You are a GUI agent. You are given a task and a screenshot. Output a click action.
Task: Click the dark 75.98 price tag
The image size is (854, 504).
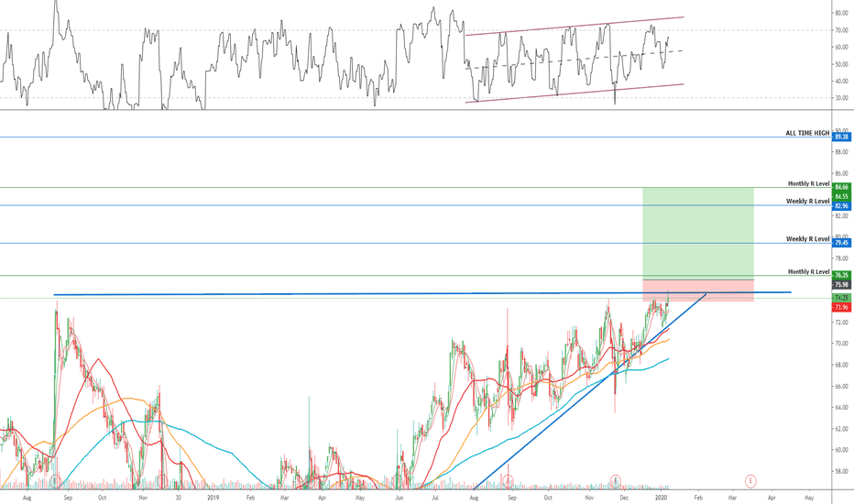click(841, 285)
